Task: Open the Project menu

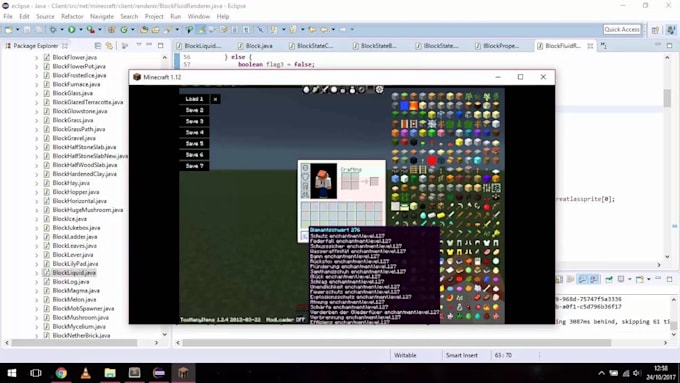Action: coord(154,16)
